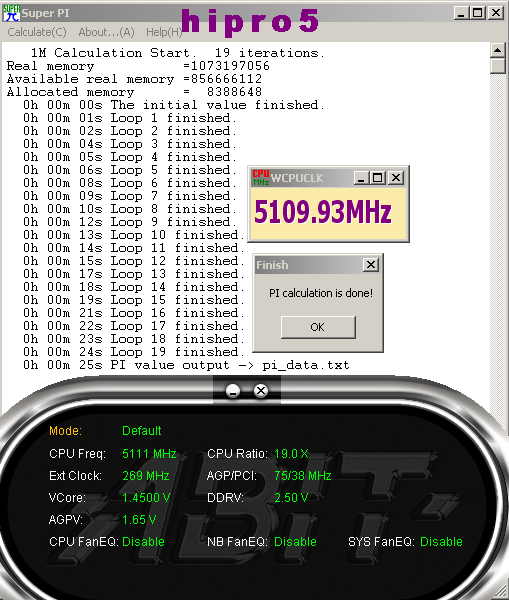
Task: Open the Calculate(C) menu in Super PI
Action: (x=37, y=32)
